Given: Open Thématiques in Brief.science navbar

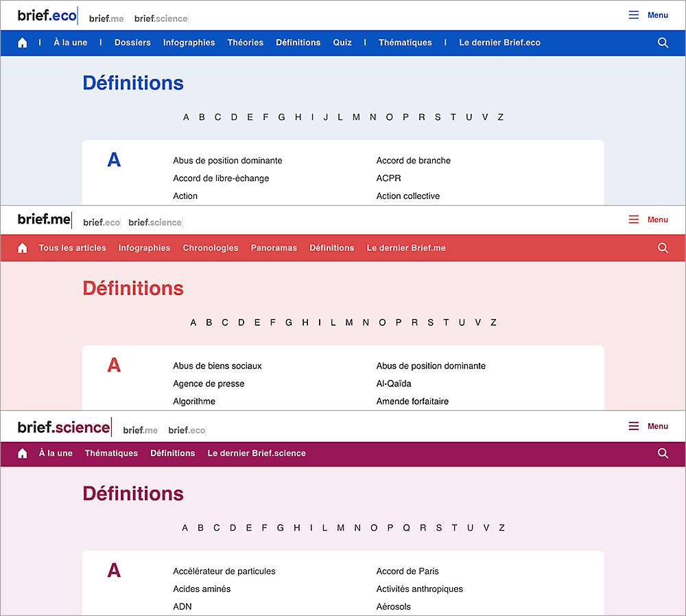Looking at the screenshot, I should pos(111,453).
